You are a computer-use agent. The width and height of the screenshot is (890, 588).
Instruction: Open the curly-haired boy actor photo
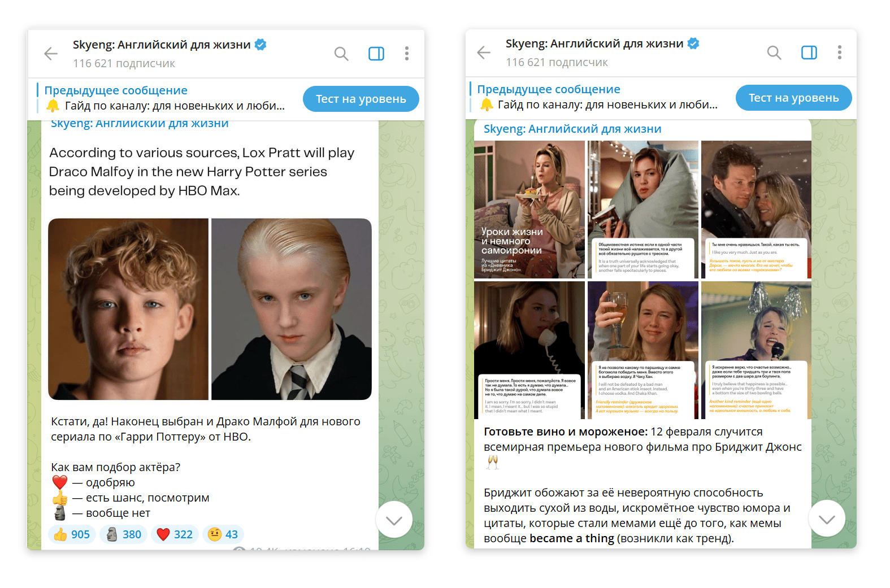coord(128,309)
